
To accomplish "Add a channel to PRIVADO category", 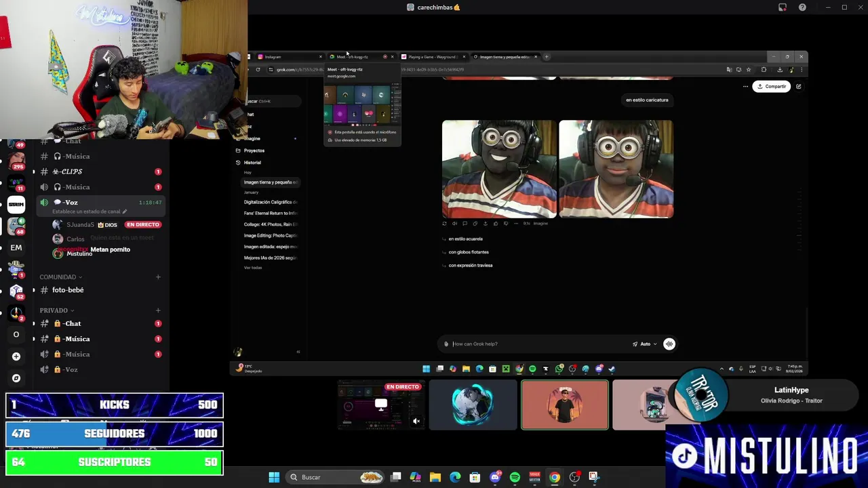I will (158, 310).
